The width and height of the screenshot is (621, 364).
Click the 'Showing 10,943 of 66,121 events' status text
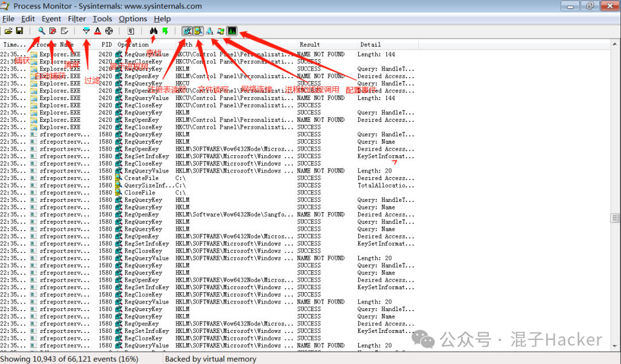coord(70,359)
